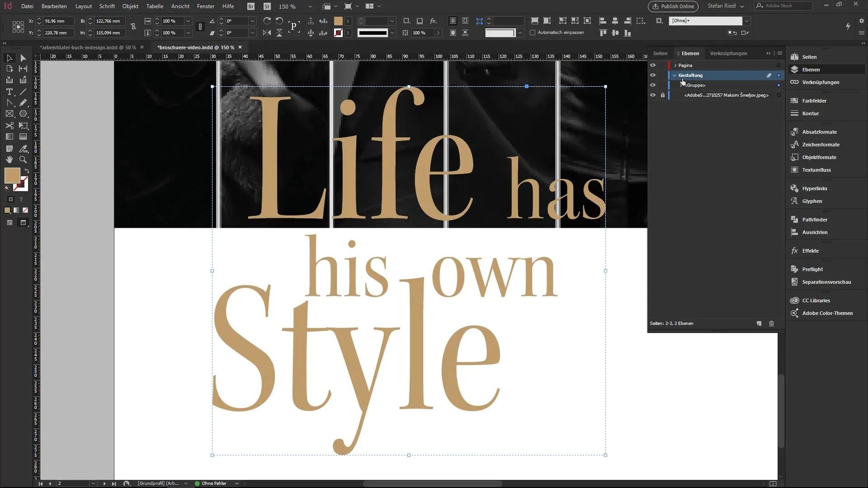Hide the Pagina layer

pyautogui.click(x=653, y=66)
